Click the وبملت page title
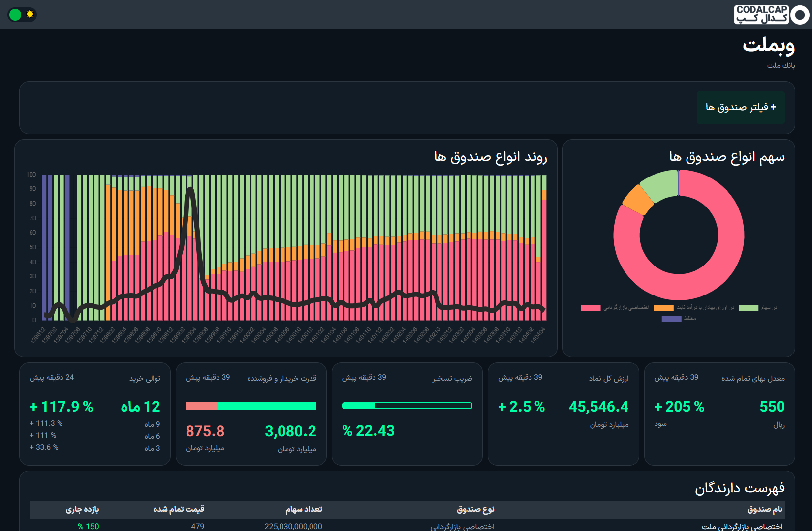 coord(768,45)
